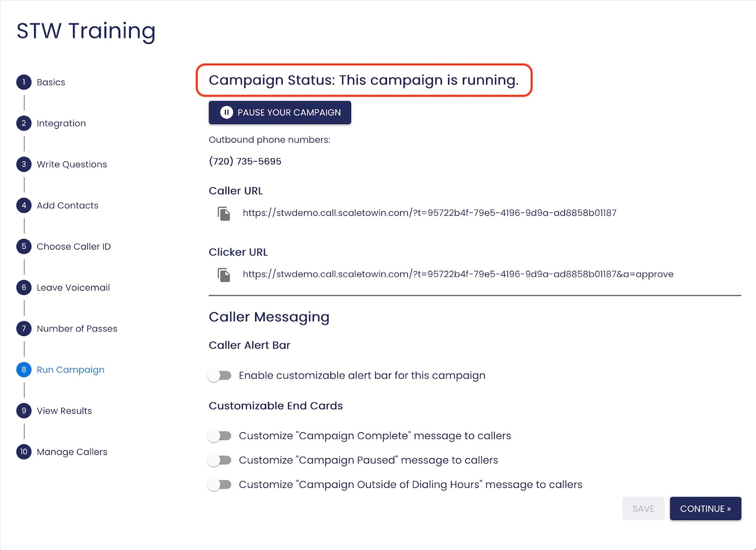Go to the Leave Voicemail step label
The image size is (756, 550).
pyautogui.click(x=73, y=288)
